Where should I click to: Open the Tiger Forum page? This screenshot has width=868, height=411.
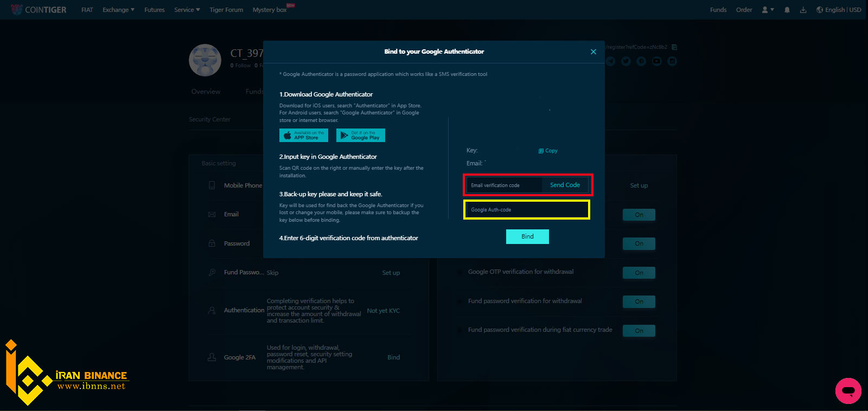point(226,10)
